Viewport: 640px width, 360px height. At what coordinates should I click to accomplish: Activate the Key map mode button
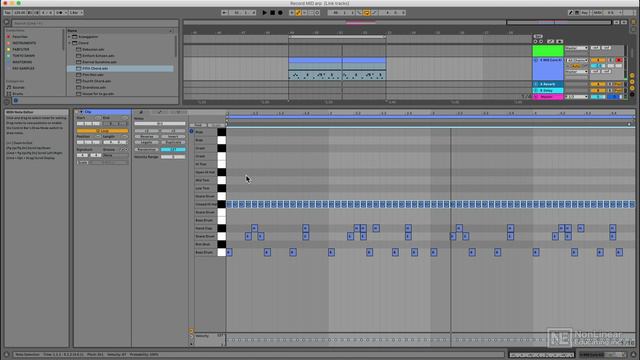coord(585,13)
